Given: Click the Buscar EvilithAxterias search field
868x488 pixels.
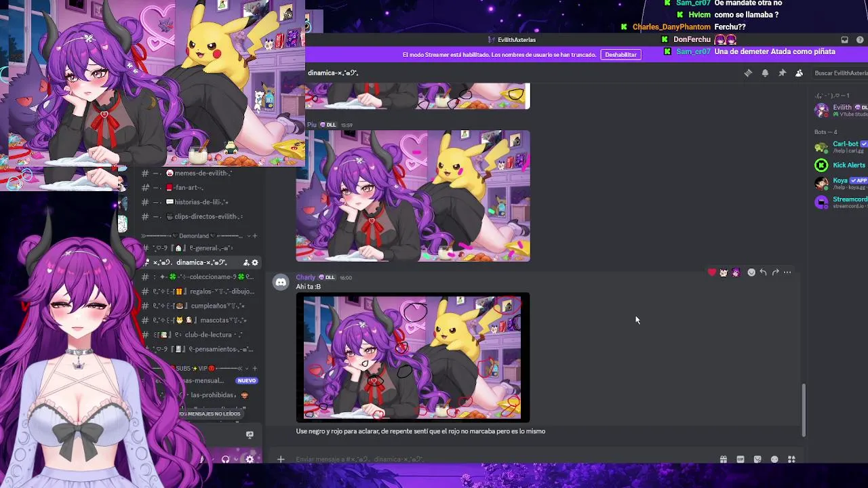Looking at the screenshot, I should 840,73.
